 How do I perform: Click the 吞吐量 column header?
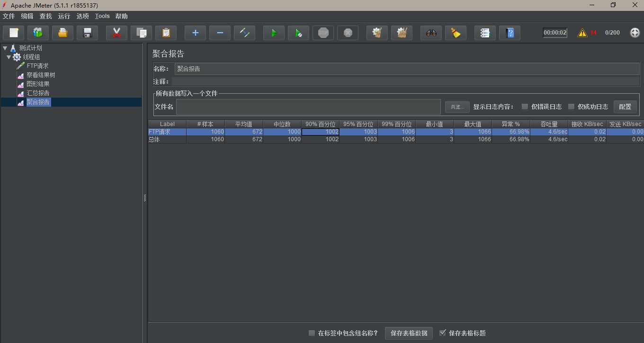click(x=549, y=124)
